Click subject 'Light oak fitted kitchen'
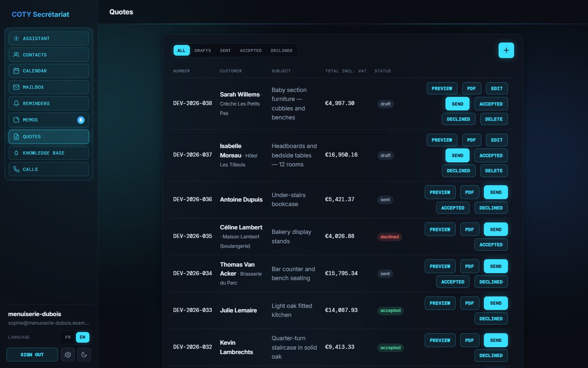Viewport: 588px width, 368px height. pos(292,310)
